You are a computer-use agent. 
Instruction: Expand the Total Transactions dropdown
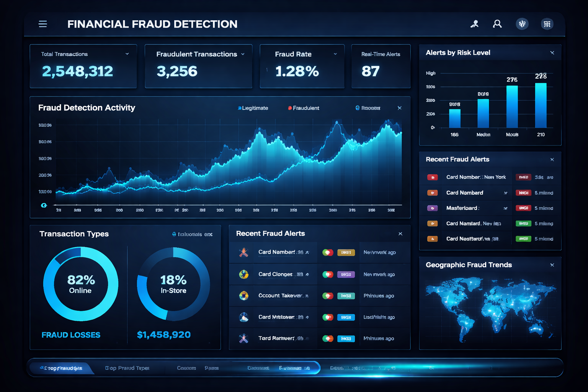point(127,54)
